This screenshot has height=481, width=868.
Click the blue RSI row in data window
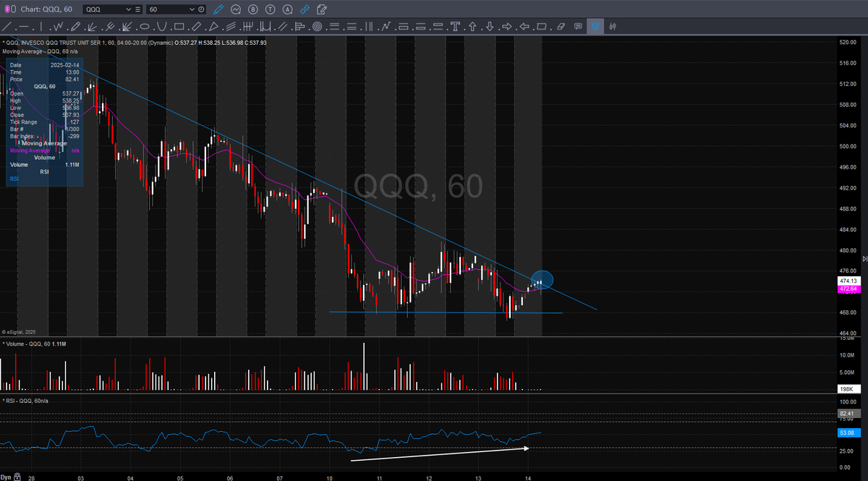click(x=14, y=178)
